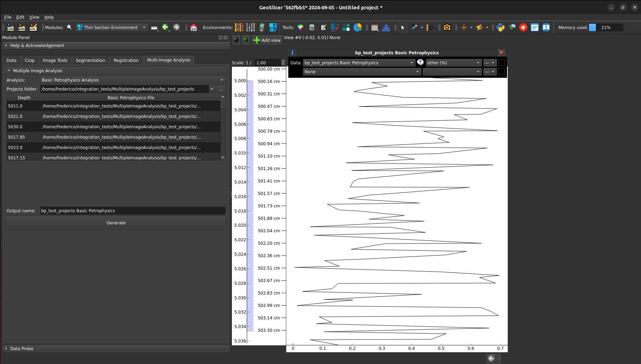Toggle the pin on the plot view

point(292,53)
